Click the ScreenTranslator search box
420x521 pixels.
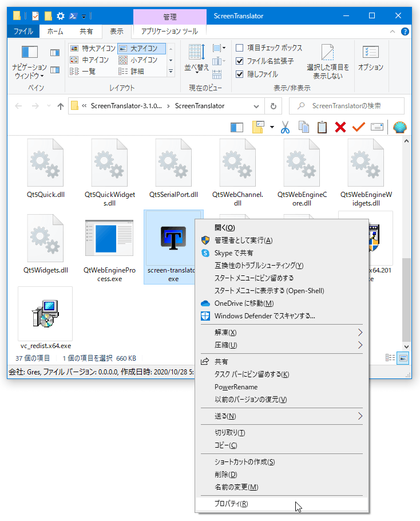pyautogui.click(x=347, y=106)
